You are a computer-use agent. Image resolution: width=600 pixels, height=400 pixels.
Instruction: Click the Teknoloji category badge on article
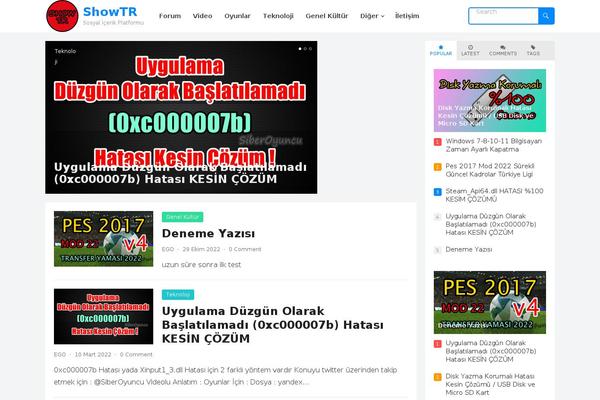178,294
